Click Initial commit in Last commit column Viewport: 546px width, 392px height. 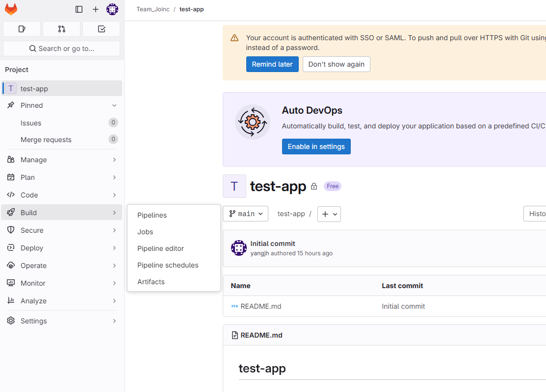(403, 306)
